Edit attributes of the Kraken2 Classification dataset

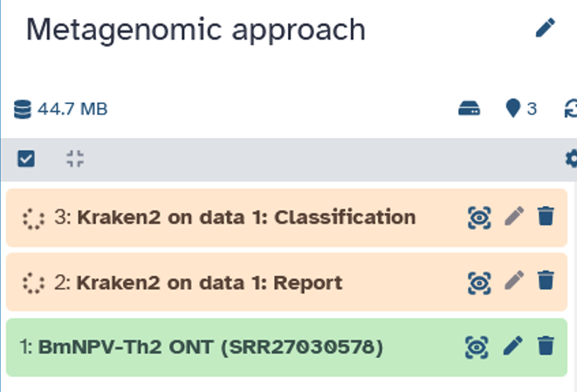(514, 216)
